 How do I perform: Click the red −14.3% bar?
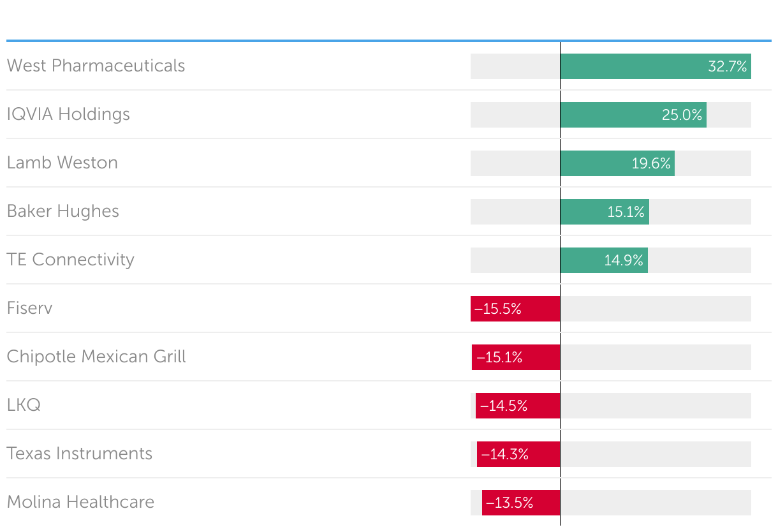[518, 454]
